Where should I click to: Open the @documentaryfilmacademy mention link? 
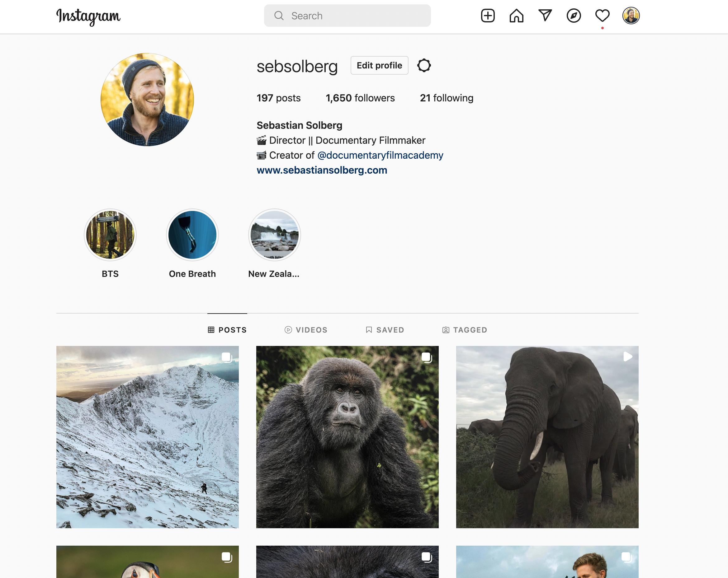(380, 155)
